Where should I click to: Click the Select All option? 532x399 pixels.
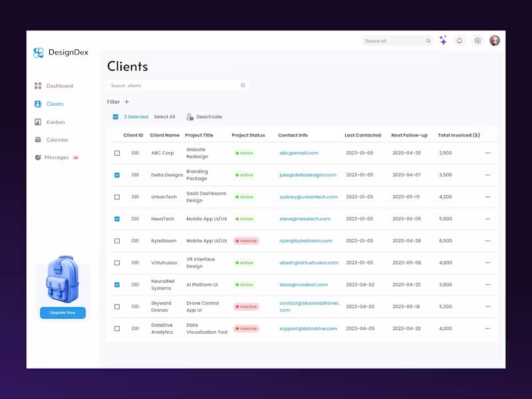tap(164, 116)
